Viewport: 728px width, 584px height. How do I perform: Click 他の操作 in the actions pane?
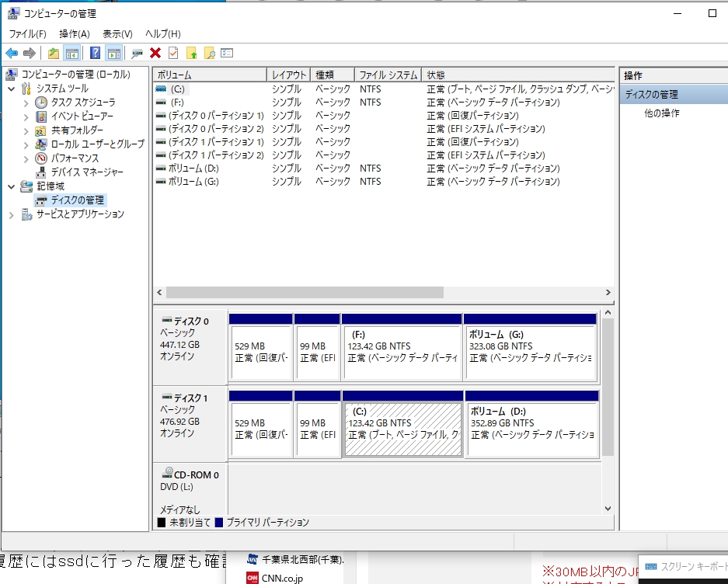pyautogui.click(x=662, y=113)
